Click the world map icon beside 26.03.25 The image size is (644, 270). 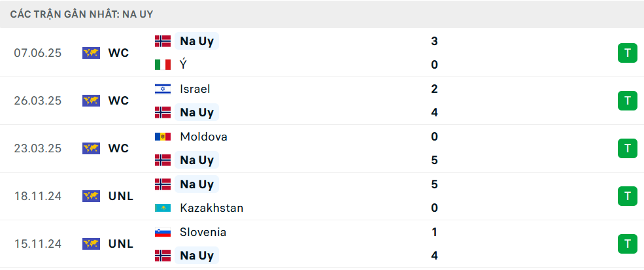(x=91, y=101)
